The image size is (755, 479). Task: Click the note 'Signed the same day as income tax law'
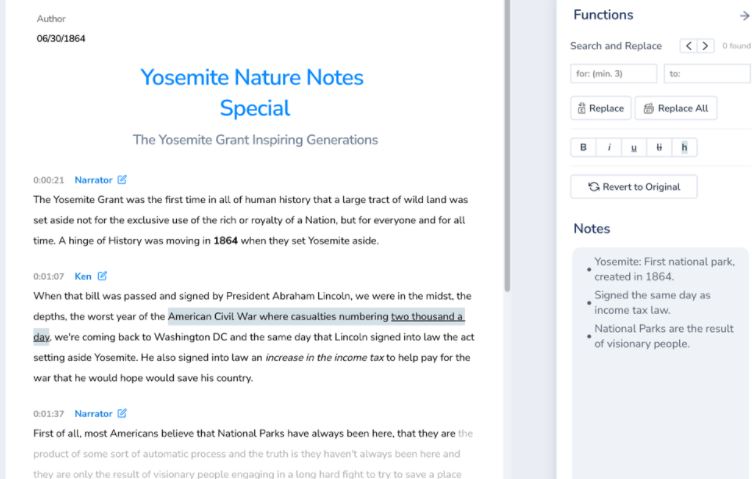(x=652, y=302)
